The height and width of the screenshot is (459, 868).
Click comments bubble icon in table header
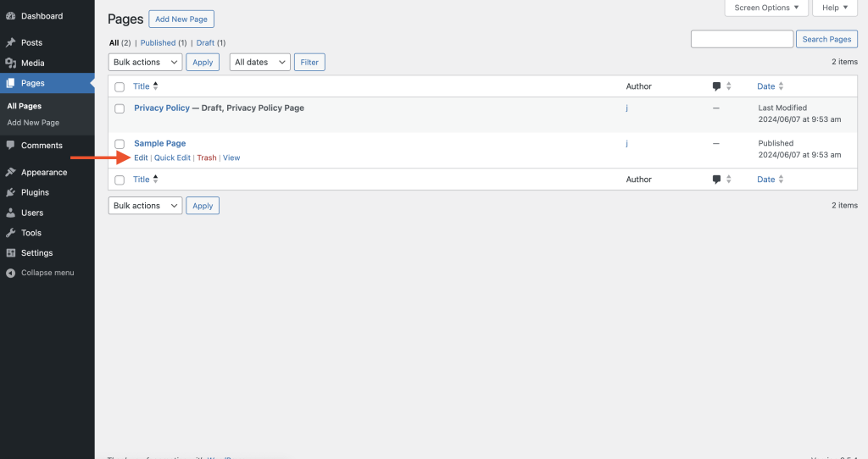pyautogui.click(x=716, y=86)
